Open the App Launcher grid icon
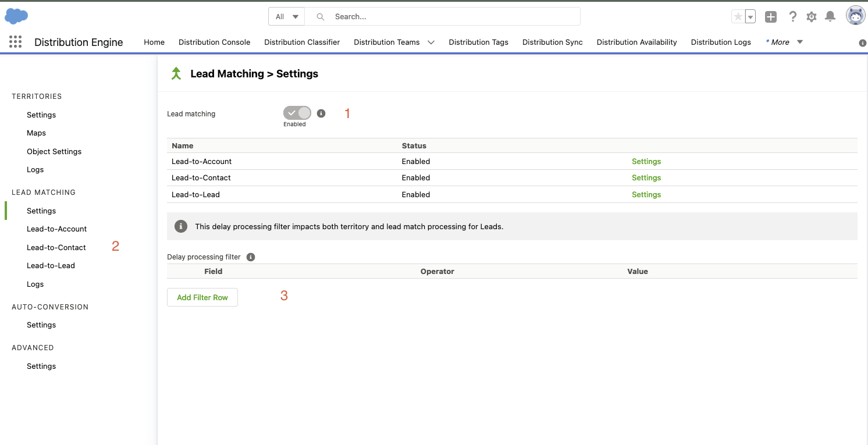Viewport: 868px width, 445px height. click(16, 42)
